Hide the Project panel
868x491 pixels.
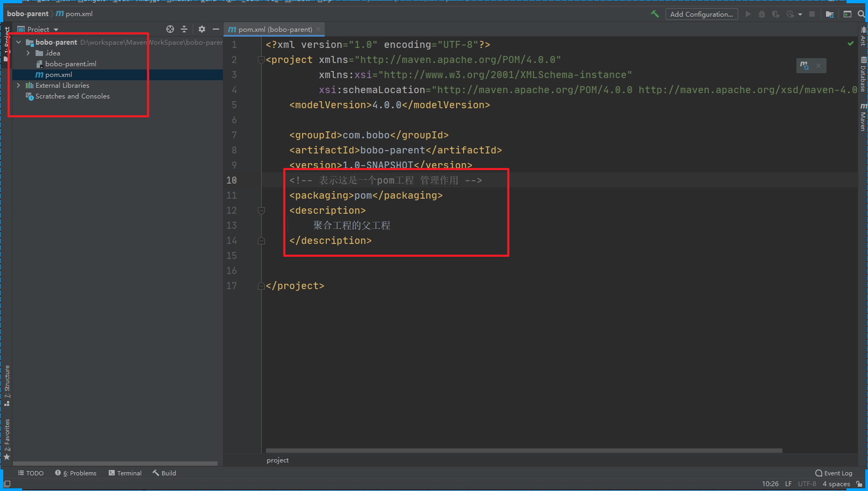215,29
